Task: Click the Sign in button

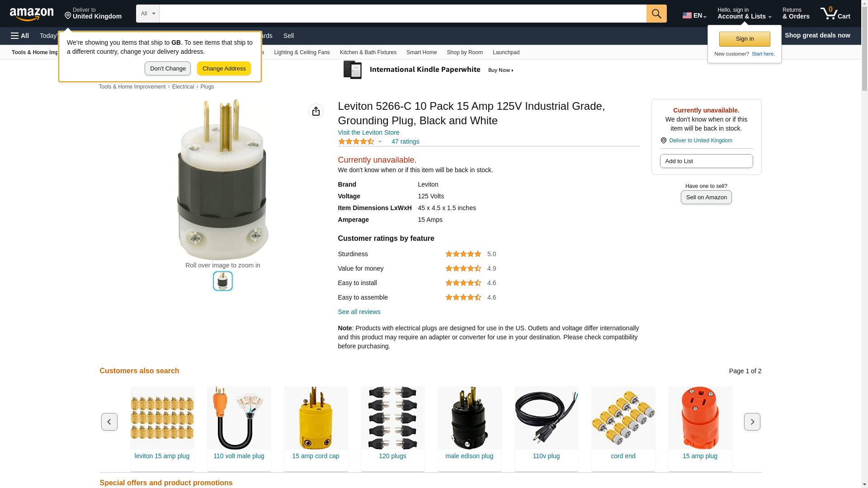Action: [745, 39]
